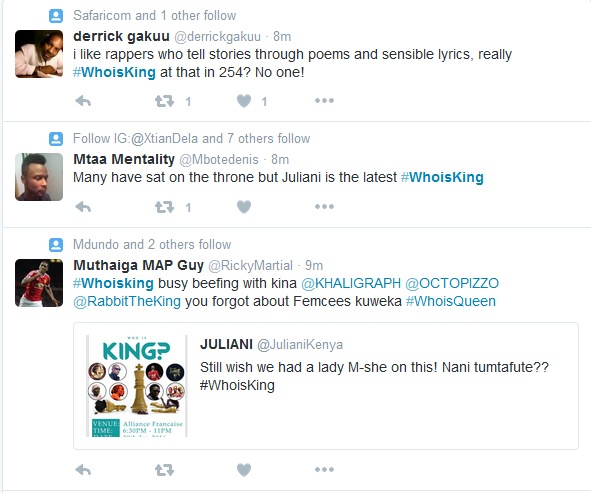Like Mtaa Mentality's tweet
591x493 pixels.
(244, 207)
